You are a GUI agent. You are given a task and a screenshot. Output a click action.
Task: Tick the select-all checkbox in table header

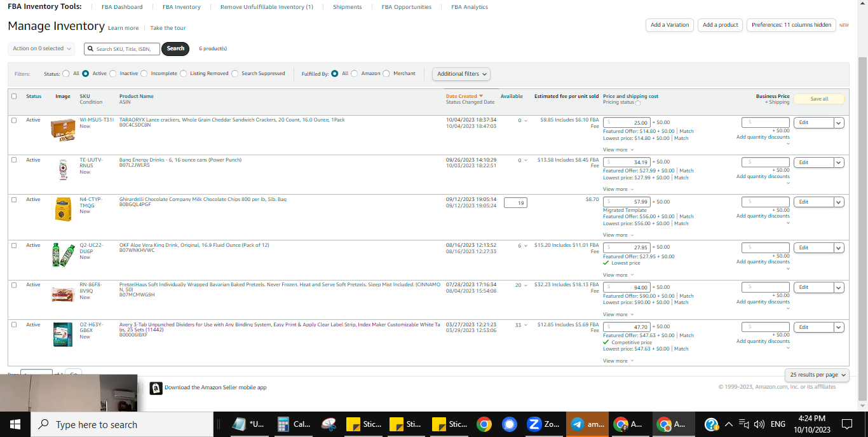[14, 97]
